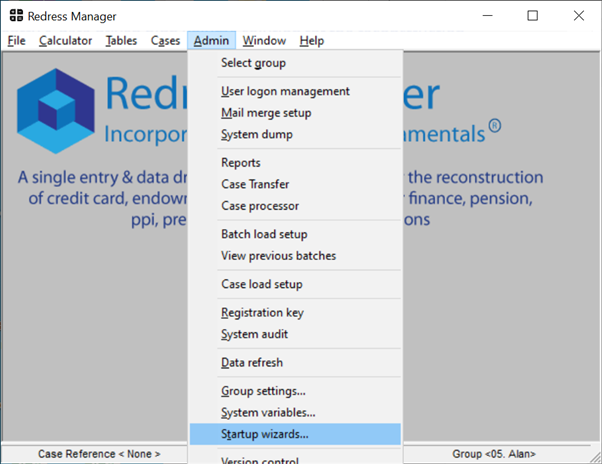This screenshot has height=464, width=602.
Task: Minimize the Redress Manager window
Action: click(488, 16)
